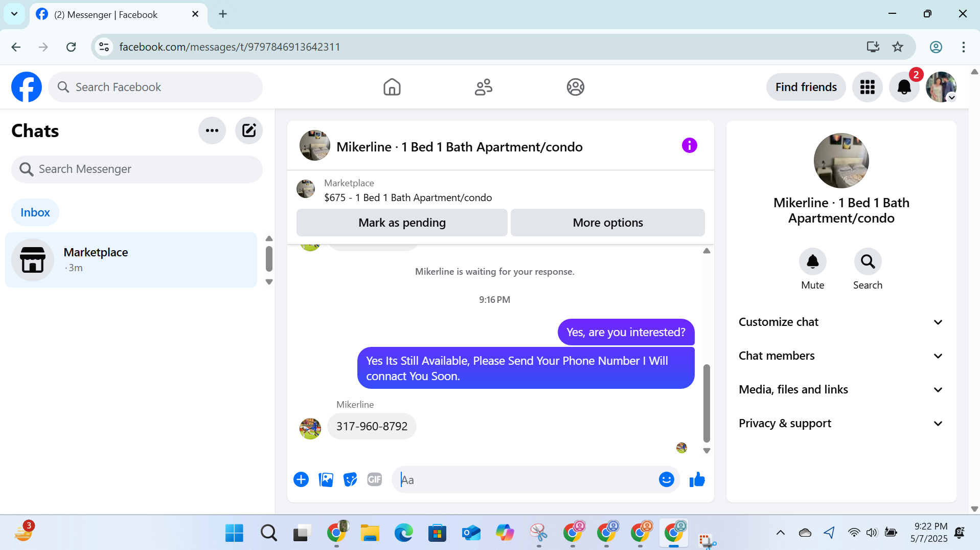The width and height of the screenshot is (980, 550).
Task: Click 'Yes, are you interested?' message
Action: click(x=626, y=332)
